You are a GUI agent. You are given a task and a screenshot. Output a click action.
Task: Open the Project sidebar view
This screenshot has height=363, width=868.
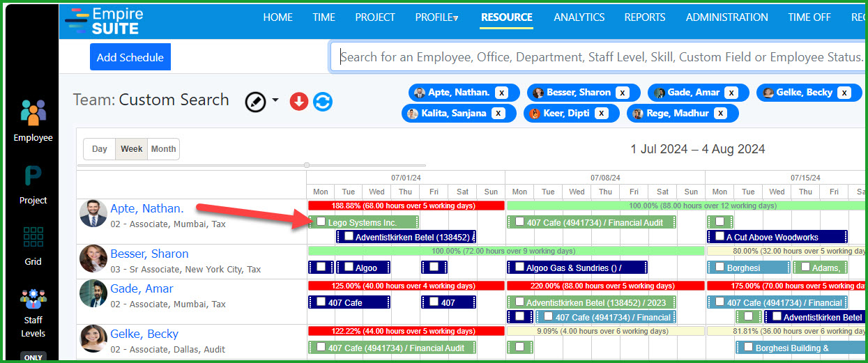point(33,185)
